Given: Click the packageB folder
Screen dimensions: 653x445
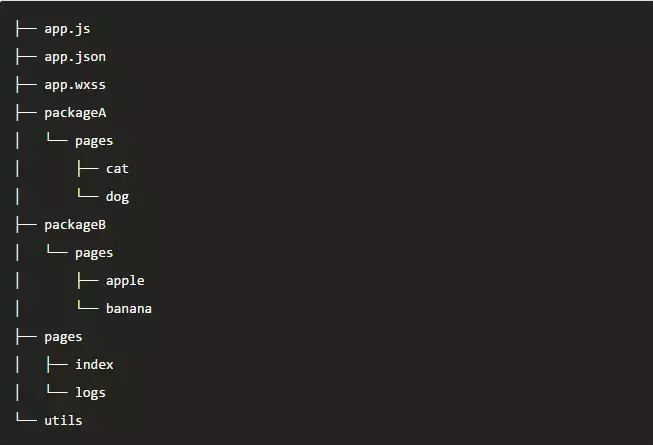Looking at the screenshot, I should [x=75, y=225].
